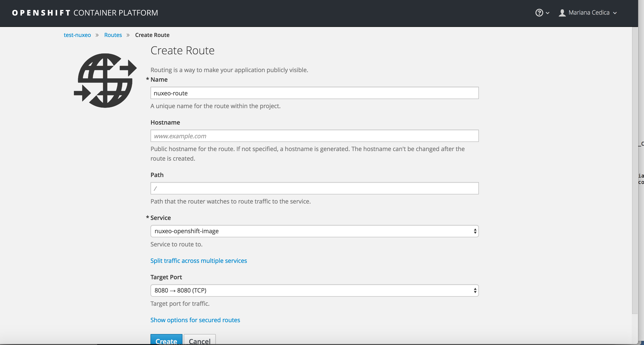Image resolution: width=644 pixels, height=345 pixels.
Task: Click 'Routing is a way' description text
Action: pos(229,70)
